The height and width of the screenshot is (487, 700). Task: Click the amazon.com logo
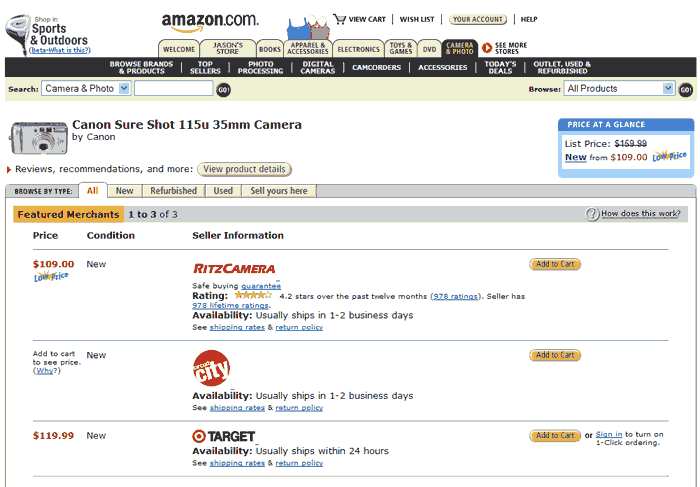click(x=210, y=21)
